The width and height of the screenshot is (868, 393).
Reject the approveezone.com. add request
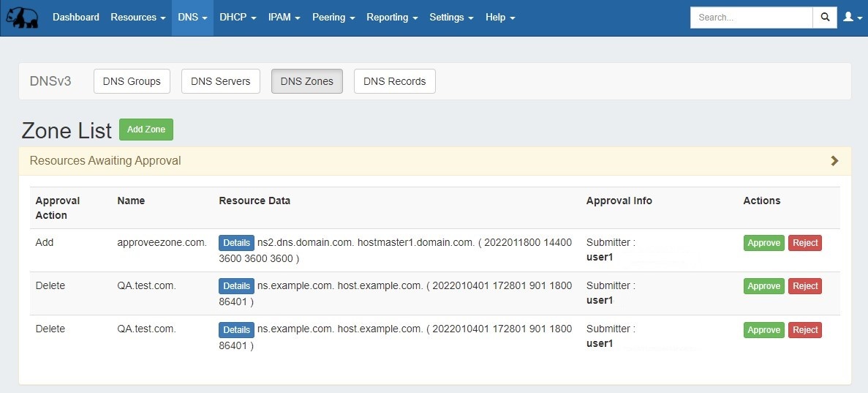804,243
